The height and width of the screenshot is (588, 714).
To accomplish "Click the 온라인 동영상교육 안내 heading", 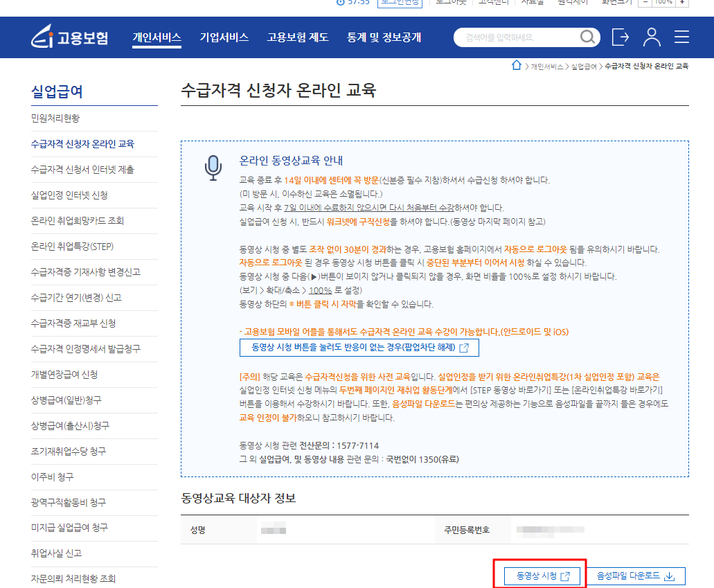I will pyautogui.click(x=291, y=160).
